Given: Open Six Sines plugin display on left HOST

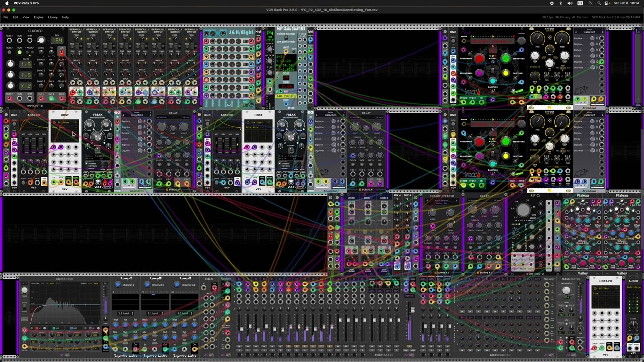Looking at the screenshot, I should click(x=65, y=132).
